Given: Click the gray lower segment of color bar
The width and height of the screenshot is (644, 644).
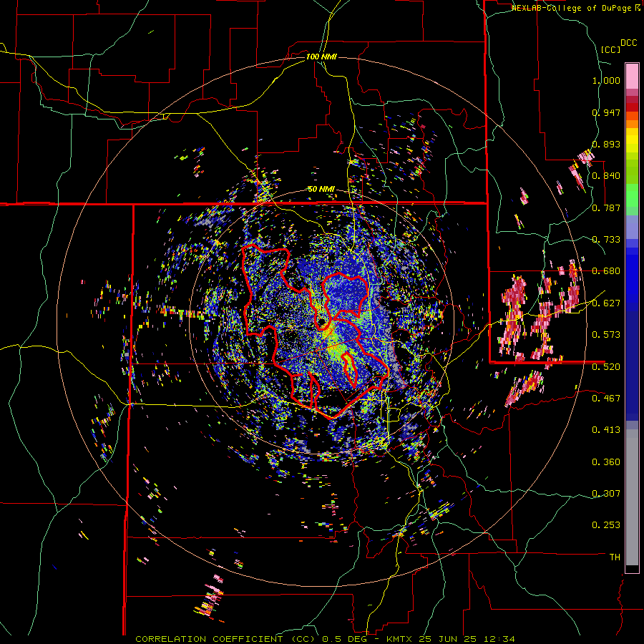Looking at the screenshot, I should [632, 497].
